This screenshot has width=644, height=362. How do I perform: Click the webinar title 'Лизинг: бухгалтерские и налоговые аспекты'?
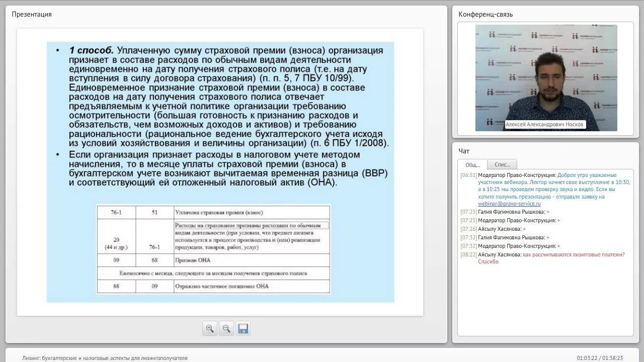pyautogui.click(x=105, y=358)
